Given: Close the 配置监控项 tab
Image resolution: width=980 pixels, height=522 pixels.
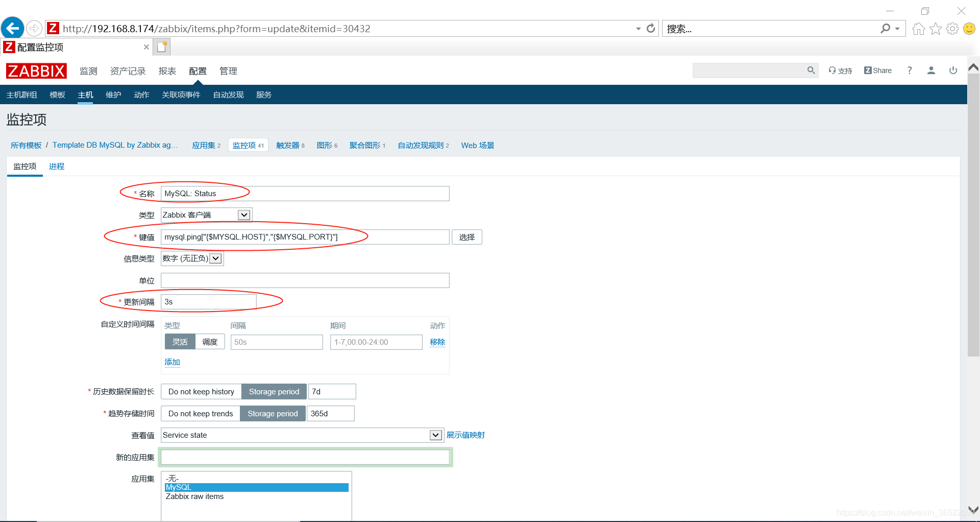Looking at the screenshot, I should click(146, 47).
